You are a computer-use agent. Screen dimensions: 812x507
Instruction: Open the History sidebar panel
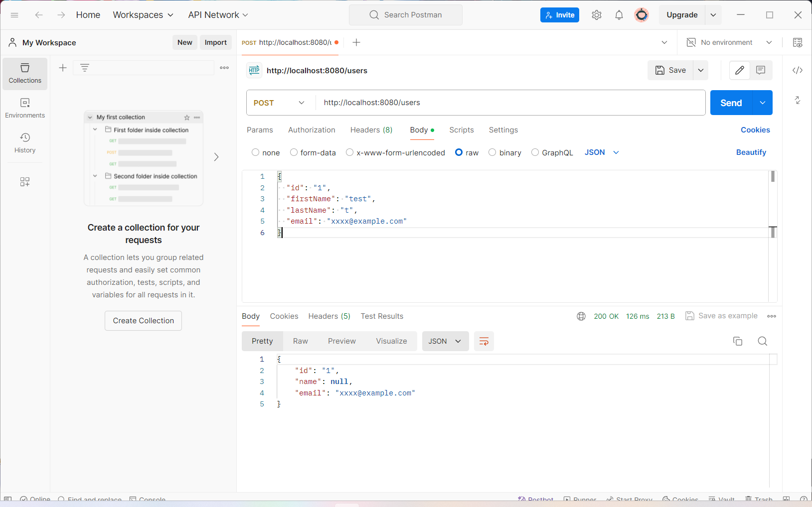(25, 143)
